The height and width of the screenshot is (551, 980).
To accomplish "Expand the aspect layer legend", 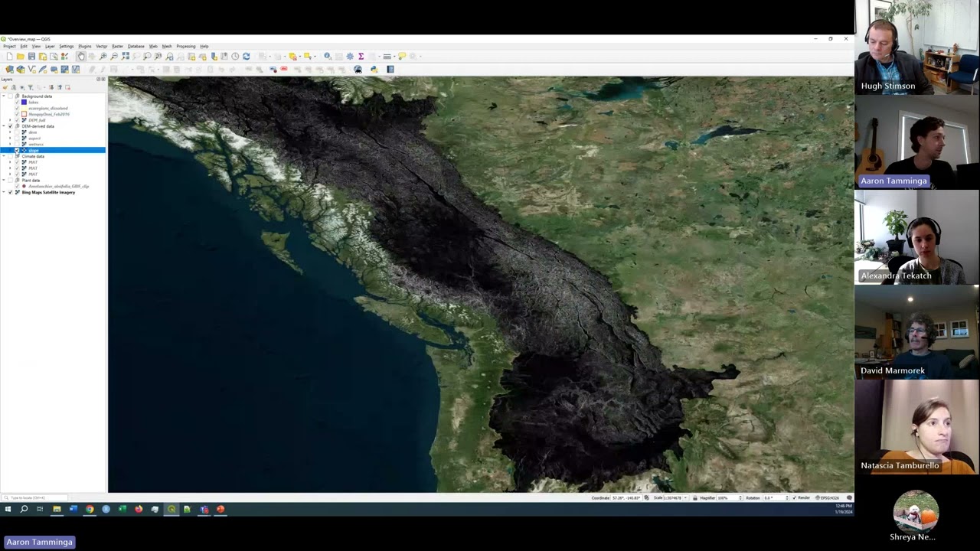I will pyautogui.click(x=10, y=139).
